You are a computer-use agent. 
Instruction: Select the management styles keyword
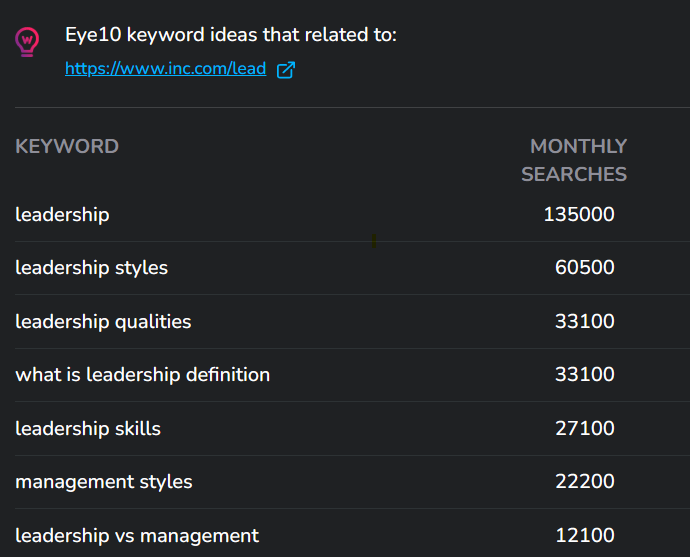click(104, 482)
